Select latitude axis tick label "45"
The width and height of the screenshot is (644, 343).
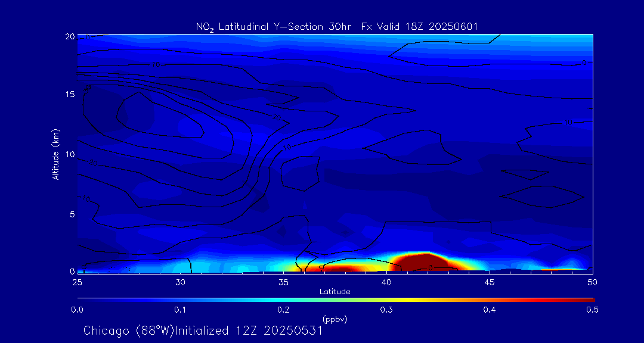tap(490, 282)
